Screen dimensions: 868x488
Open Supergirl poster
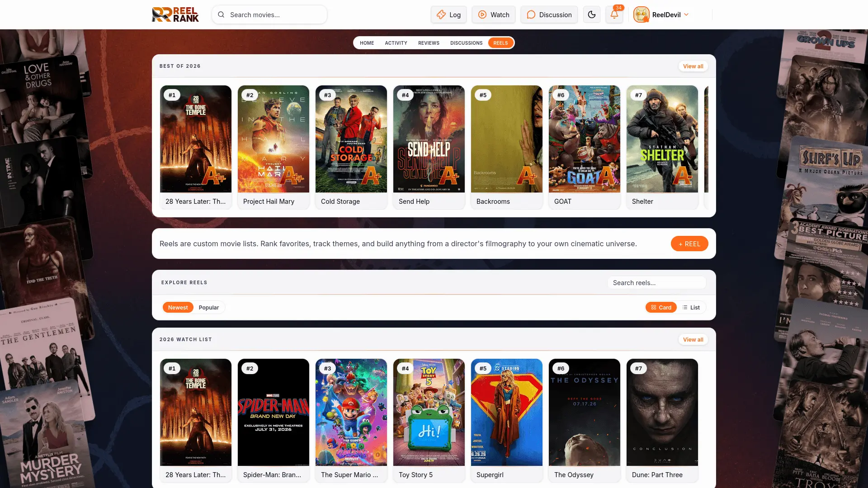point(507,412)
